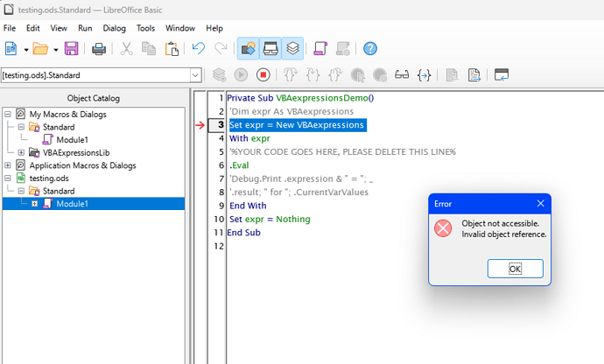
Task: Click the greyed Save BASIC icon
Action: coord(343,48)
